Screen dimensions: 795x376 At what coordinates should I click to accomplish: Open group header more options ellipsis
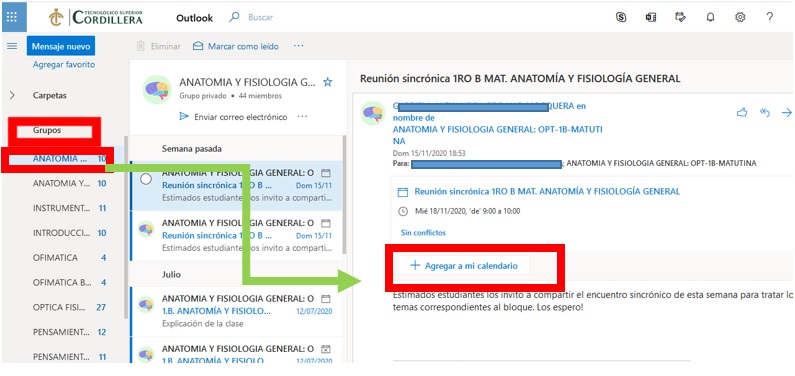[303, 117]
